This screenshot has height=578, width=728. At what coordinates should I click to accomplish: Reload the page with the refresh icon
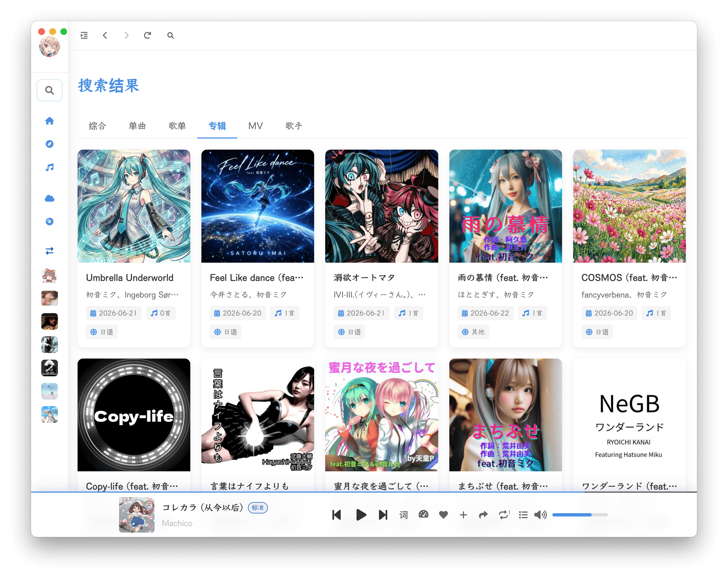coord(148,35)
